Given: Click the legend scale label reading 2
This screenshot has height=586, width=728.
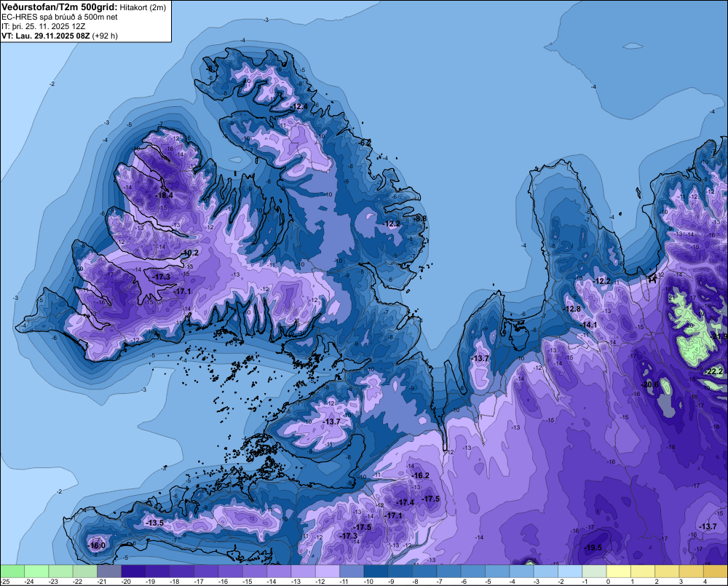Looking at the screenshot, I should [x=657, y=582].
